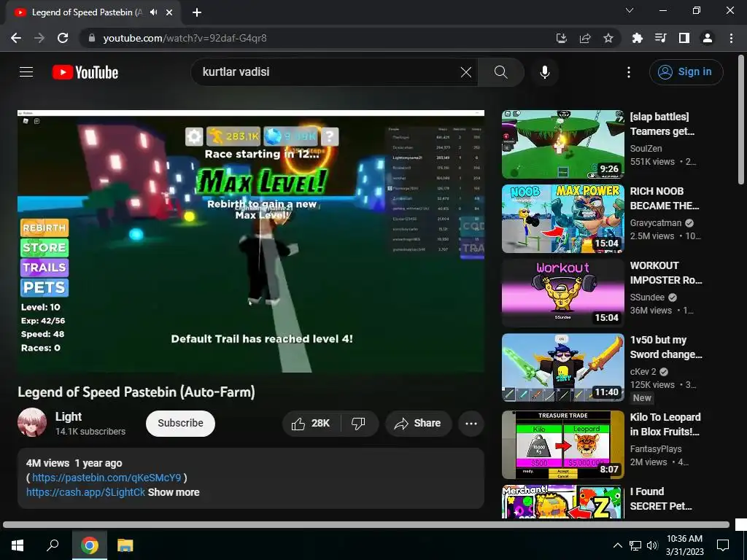The image size is (747, 560).
Task: Open the Windows Start menu
Action: pyautogui.click(x=18, y=545)
